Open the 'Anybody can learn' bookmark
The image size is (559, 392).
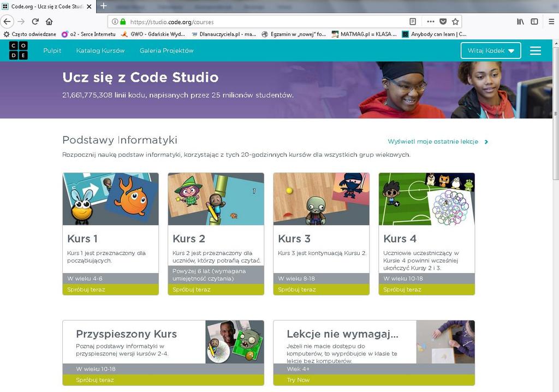coord(434,34)
